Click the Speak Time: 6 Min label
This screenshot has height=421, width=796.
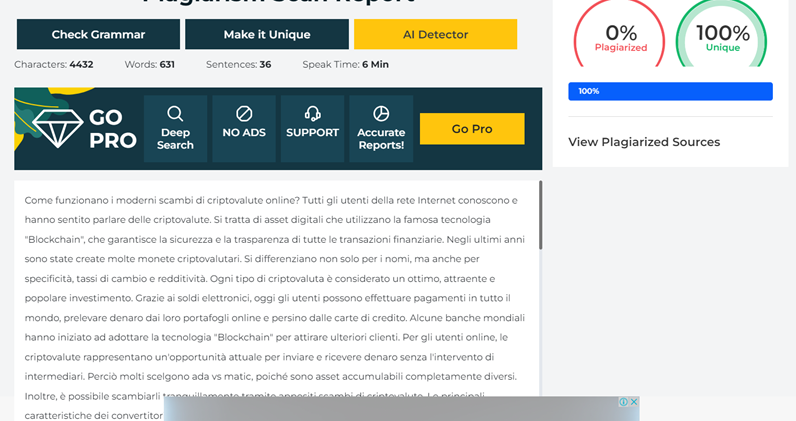(x=346, y=64)
